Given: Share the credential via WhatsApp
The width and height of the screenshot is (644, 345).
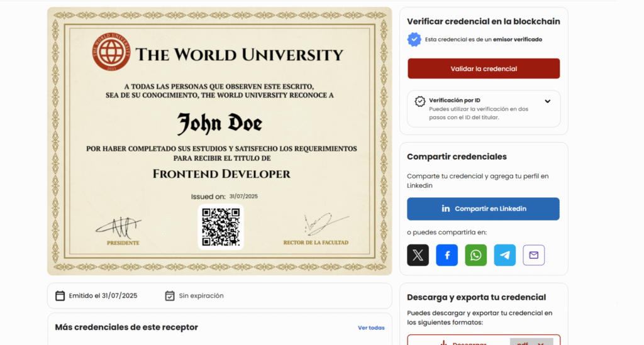Looking at the screenshot, I should pyautogui.click(x=476, y=255).
